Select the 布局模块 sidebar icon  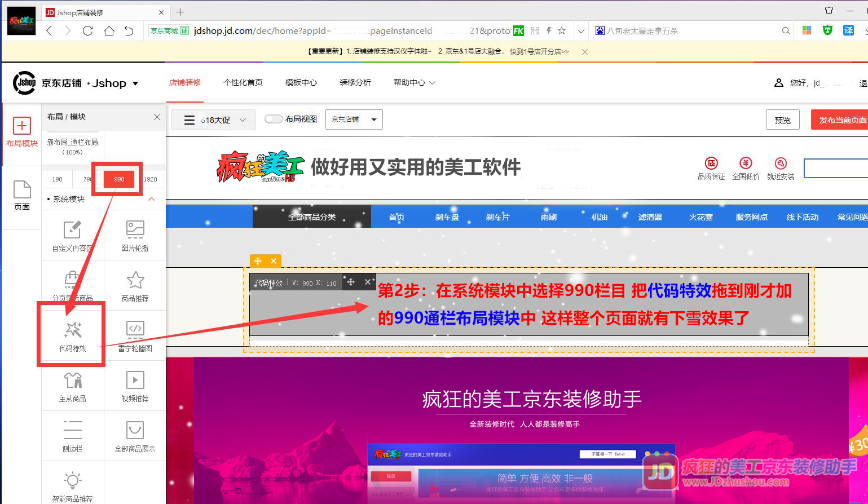21,133
